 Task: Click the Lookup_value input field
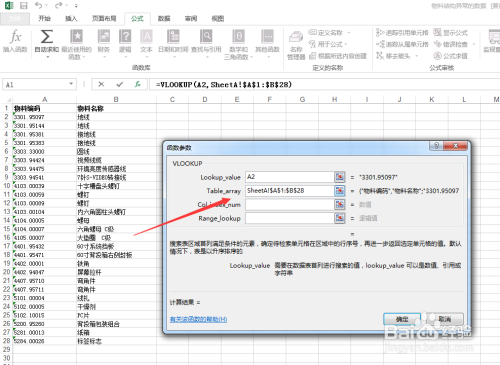click(290, 177)
